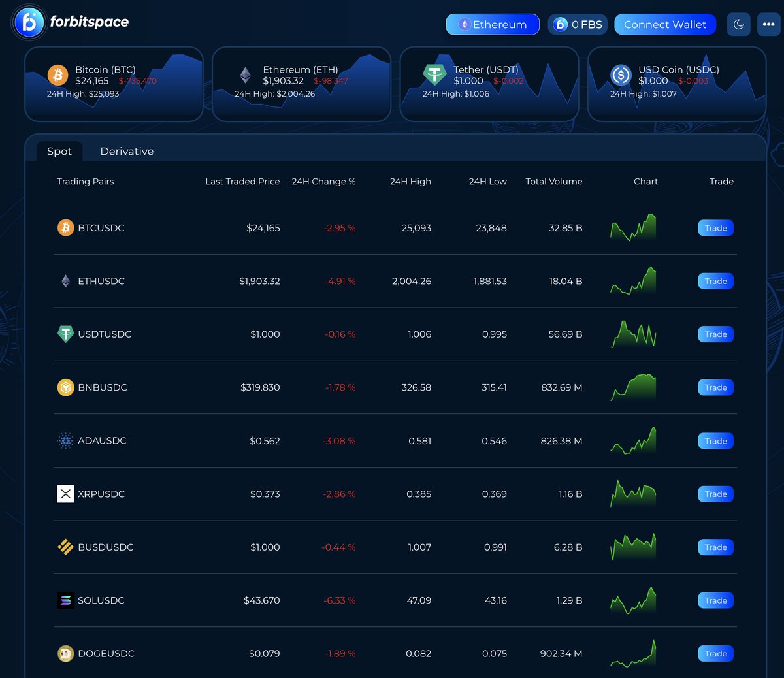
Task: Click the SOLUSDC solana icon
Action: 65,600
